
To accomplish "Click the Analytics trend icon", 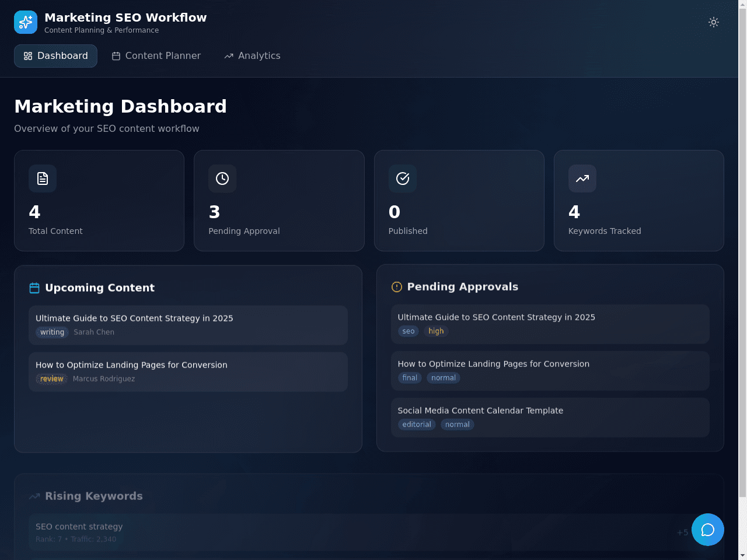I will point(229,56).
